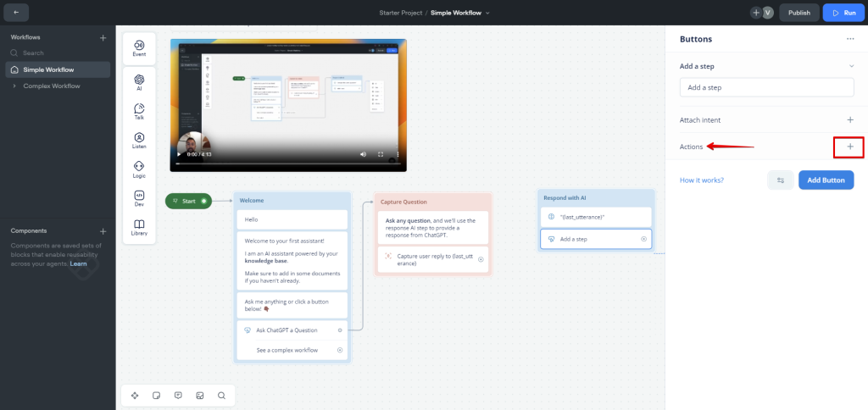Open the Event step menu
The image size is (868, 410).
click(x=139, y=48)
